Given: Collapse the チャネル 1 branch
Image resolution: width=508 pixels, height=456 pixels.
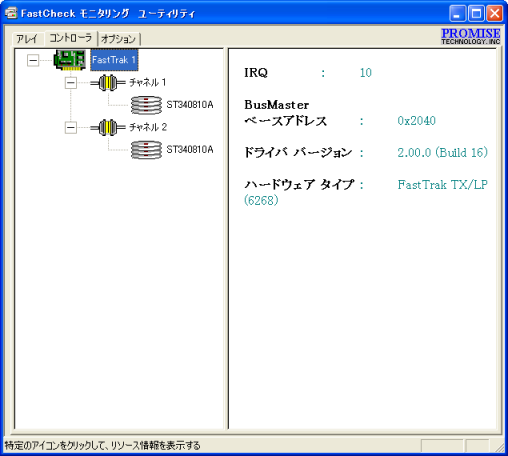Looking at the screenshot, I should (x=71, y=83).
